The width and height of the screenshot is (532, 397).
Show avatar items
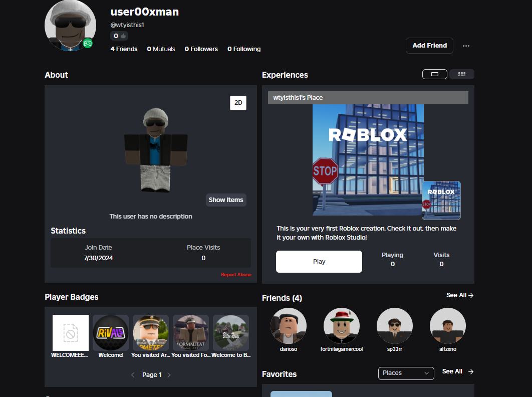click(x=226, y=200)
